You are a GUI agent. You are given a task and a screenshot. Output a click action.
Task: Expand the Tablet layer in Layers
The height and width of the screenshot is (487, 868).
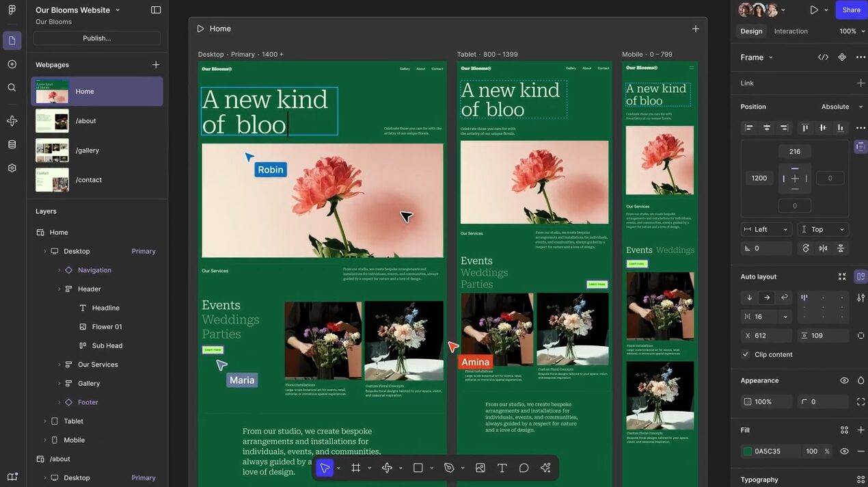45,421
